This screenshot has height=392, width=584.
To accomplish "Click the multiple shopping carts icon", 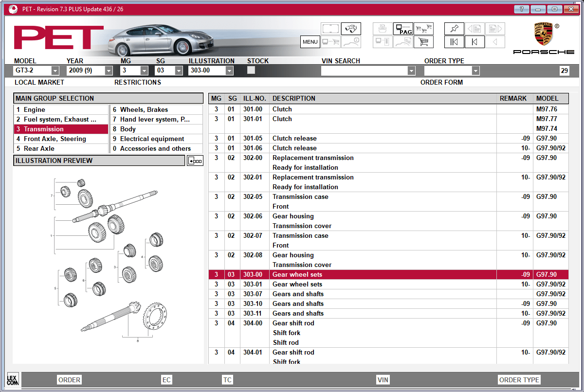I will (423, 29).
